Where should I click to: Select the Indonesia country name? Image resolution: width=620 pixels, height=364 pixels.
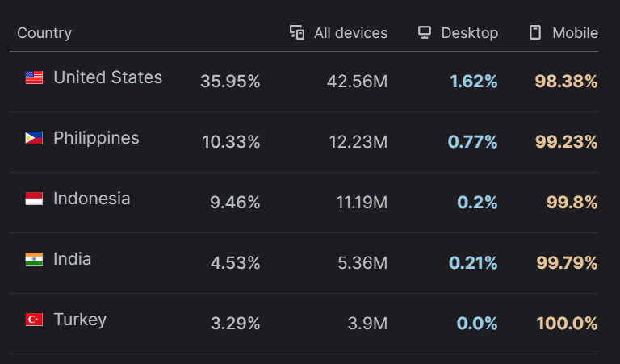coord(91,199)
